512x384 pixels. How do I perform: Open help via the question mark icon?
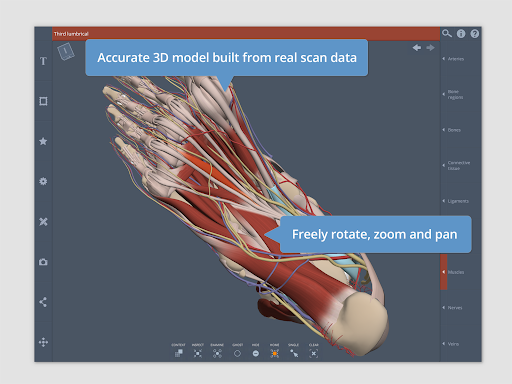click(x=475, y=34)
